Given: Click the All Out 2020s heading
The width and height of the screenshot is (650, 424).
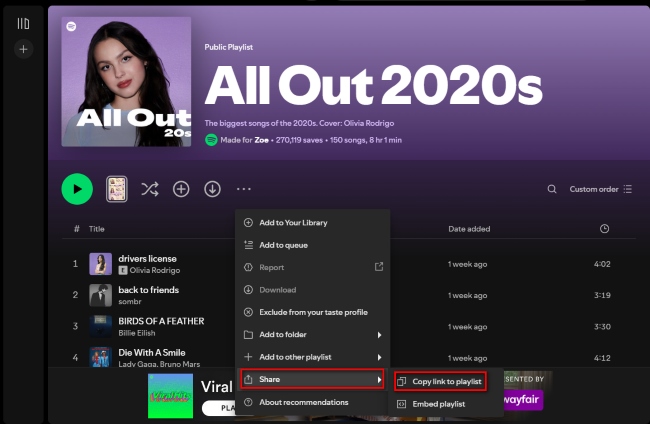Looking at the screenshot, I should tap(374, 86).
